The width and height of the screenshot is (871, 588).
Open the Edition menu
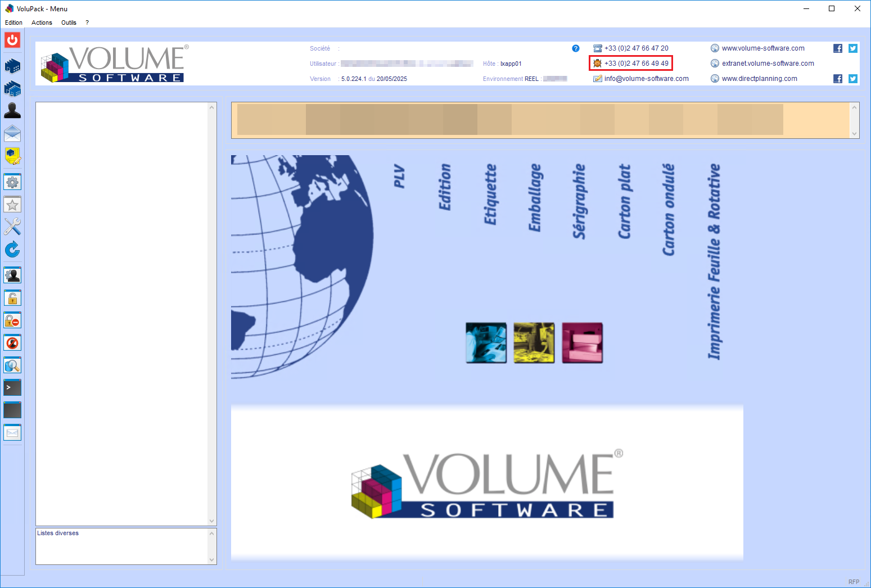(14, 22)
